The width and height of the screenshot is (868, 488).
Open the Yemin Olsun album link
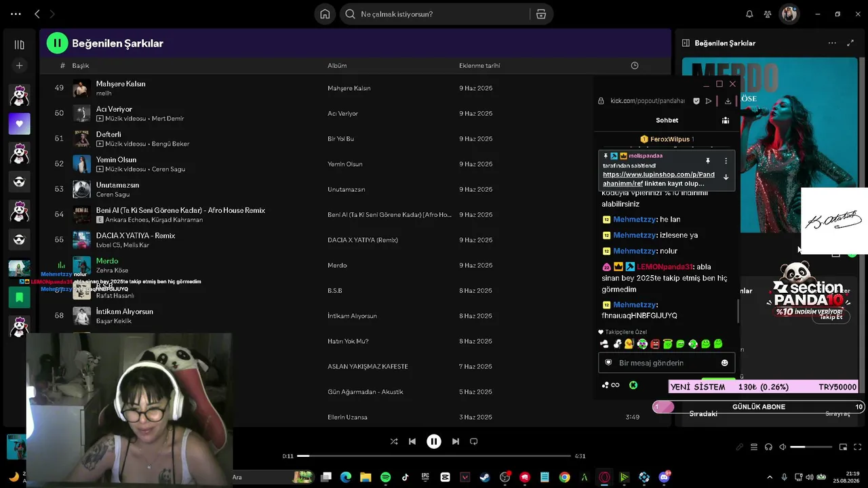tap(345, 164)
